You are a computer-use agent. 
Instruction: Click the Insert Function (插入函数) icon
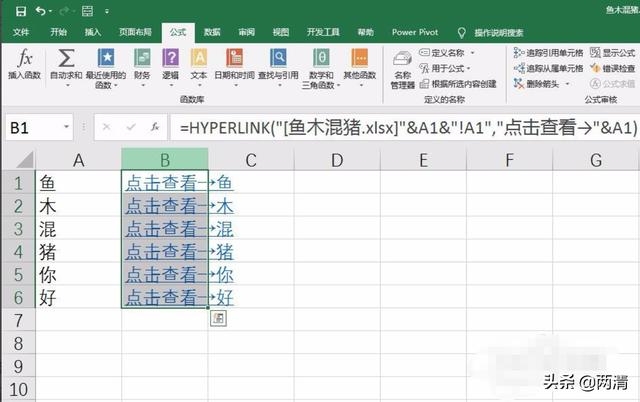click(x=22, y=62)
